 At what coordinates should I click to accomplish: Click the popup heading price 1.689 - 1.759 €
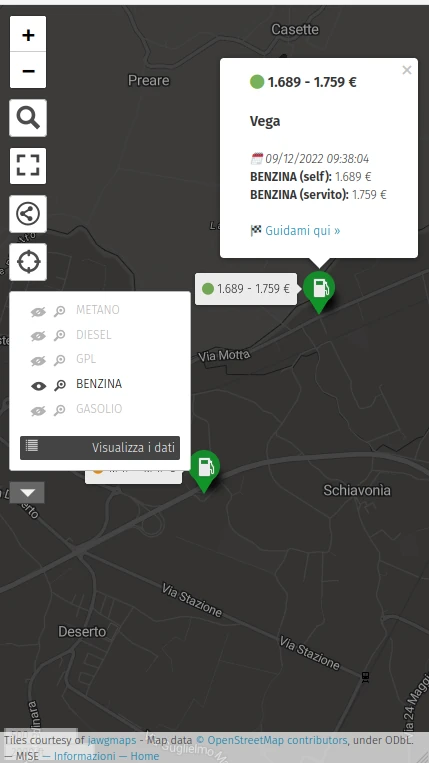312,82
